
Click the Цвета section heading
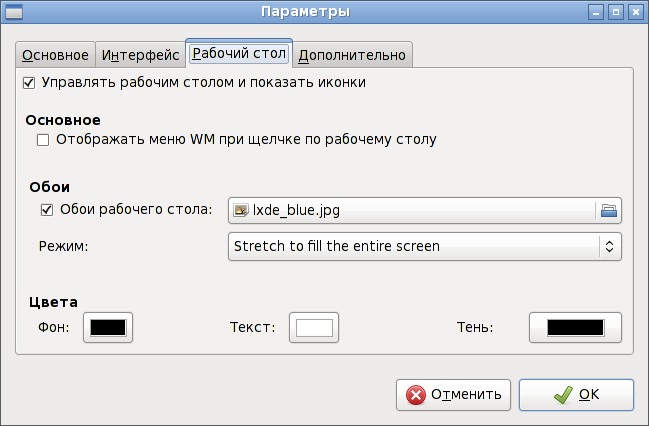coord(53,302)
